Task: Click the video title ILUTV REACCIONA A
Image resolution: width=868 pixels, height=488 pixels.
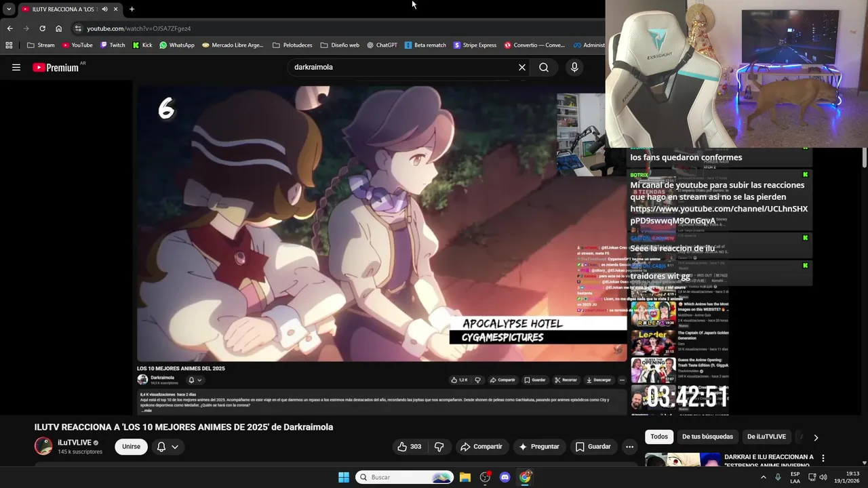Action: 184,427
